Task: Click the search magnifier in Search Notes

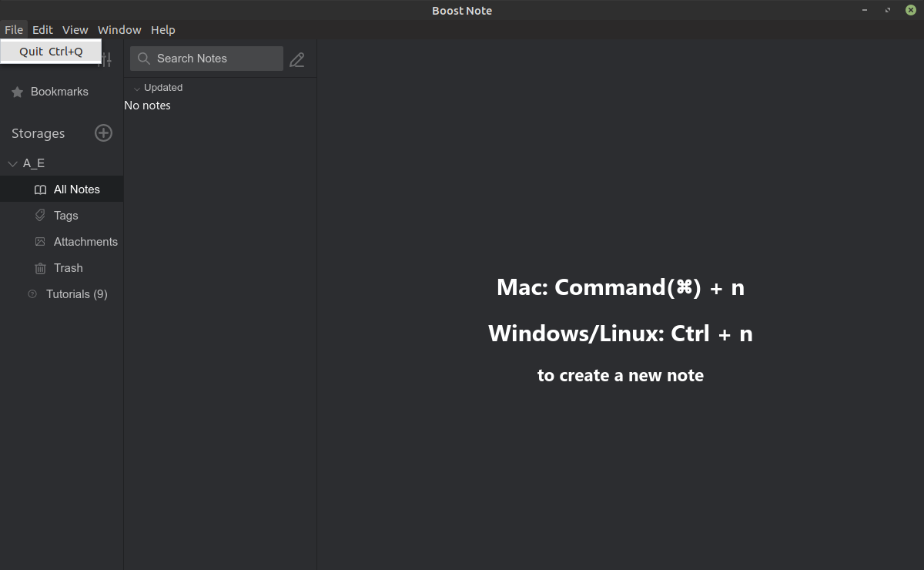Action: 143,59
